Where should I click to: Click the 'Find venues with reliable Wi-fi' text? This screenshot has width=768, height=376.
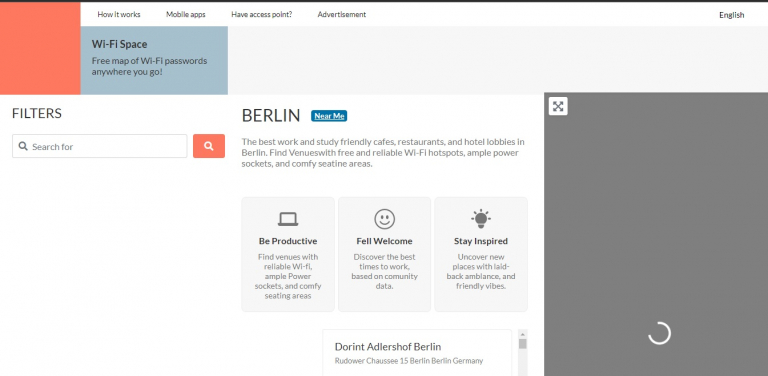point(288,276)
